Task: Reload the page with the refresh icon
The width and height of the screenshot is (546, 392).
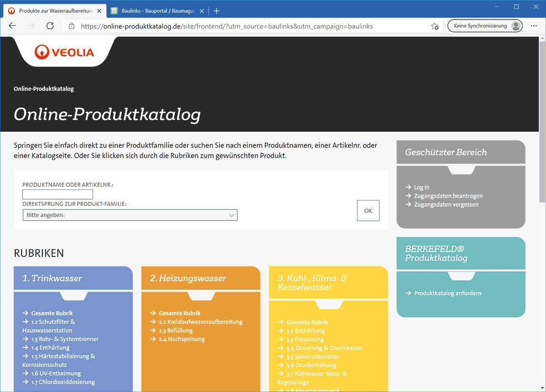Action: (50, 26)
